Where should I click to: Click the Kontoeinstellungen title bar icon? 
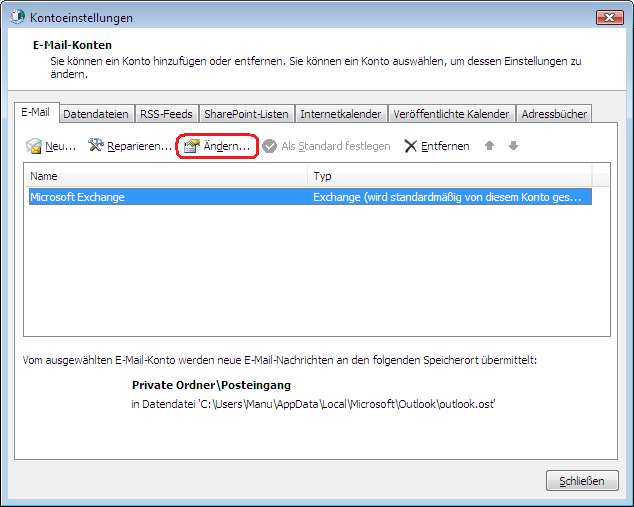17,18
